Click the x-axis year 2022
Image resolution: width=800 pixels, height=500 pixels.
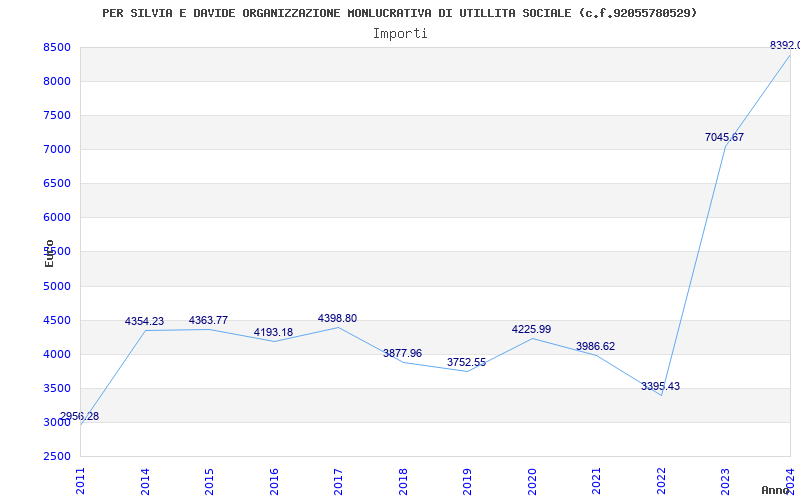[x=661, y=481]
